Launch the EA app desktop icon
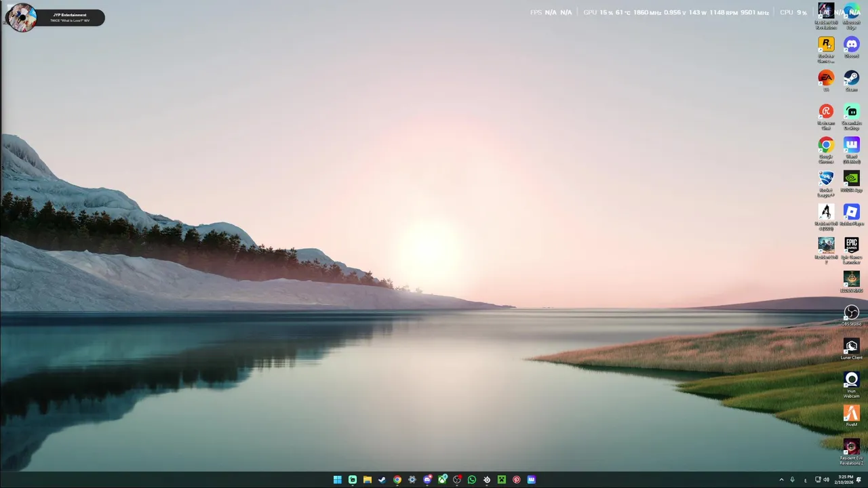This screenshot has height=488, width=868. (x=826, y=81)
